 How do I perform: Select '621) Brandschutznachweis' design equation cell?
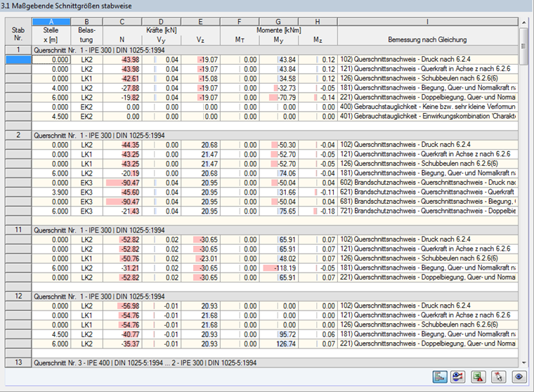click(428, 192)
